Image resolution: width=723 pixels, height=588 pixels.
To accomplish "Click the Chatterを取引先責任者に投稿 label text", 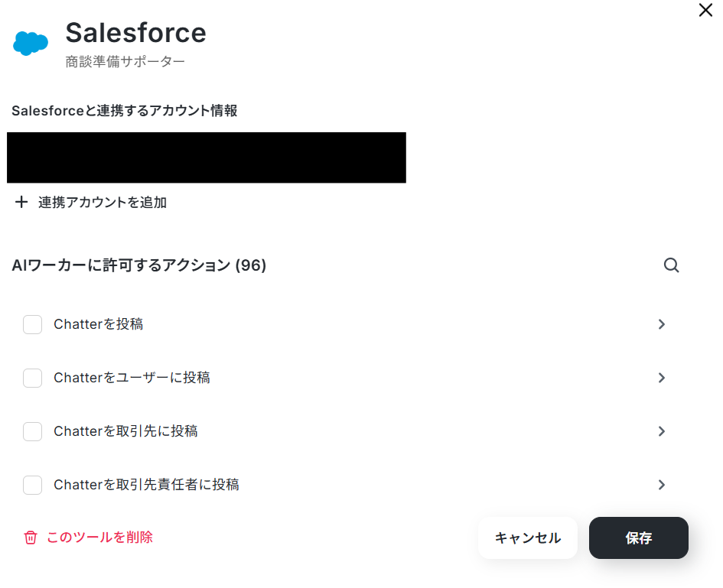I will click(x=147, y=485).
